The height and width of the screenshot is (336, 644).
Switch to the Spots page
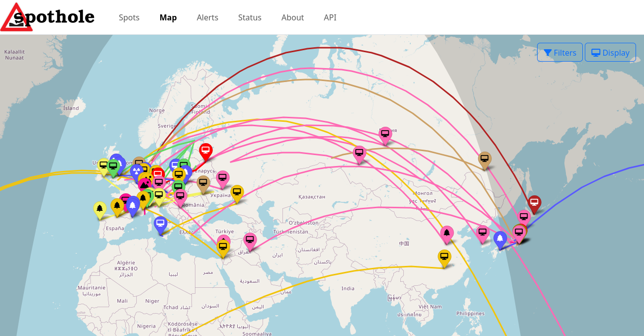pos(129,18)
